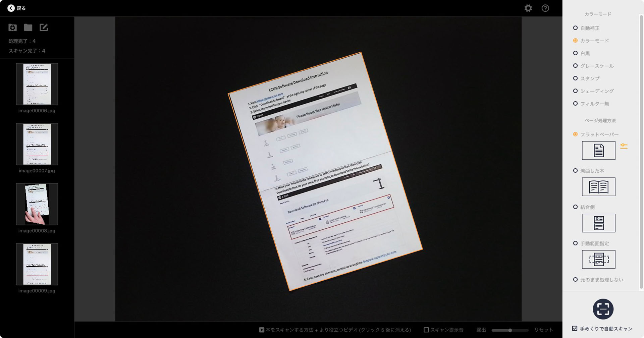644x338 pixels.
Task: Click the back arrow icon
Action: click(11, 8)
